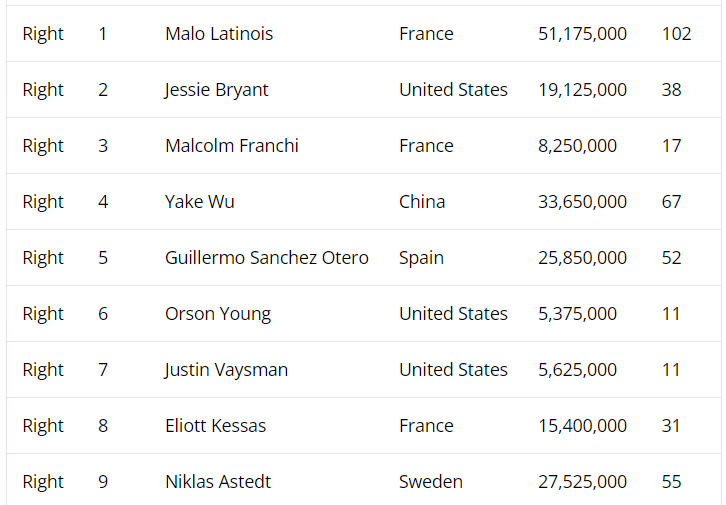This screenshot has width=726, height=505.
Task: Click the Sweden country cell
Action: 431,482
